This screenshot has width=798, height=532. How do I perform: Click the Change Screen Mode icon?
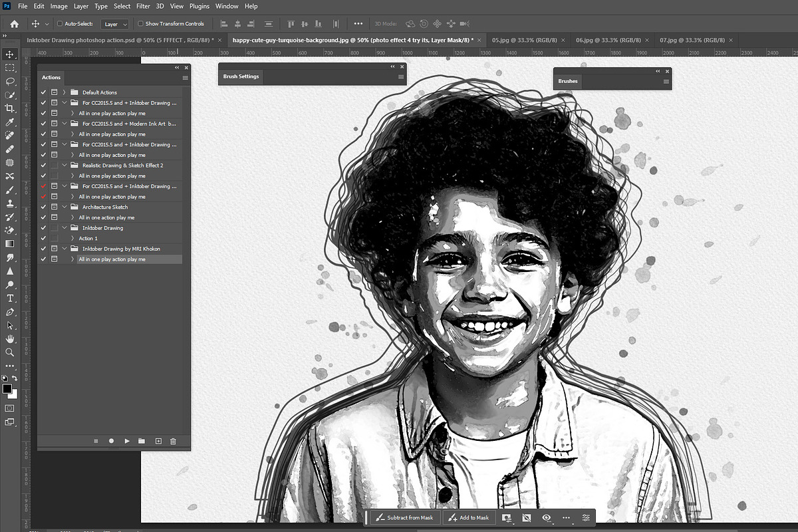10,422
